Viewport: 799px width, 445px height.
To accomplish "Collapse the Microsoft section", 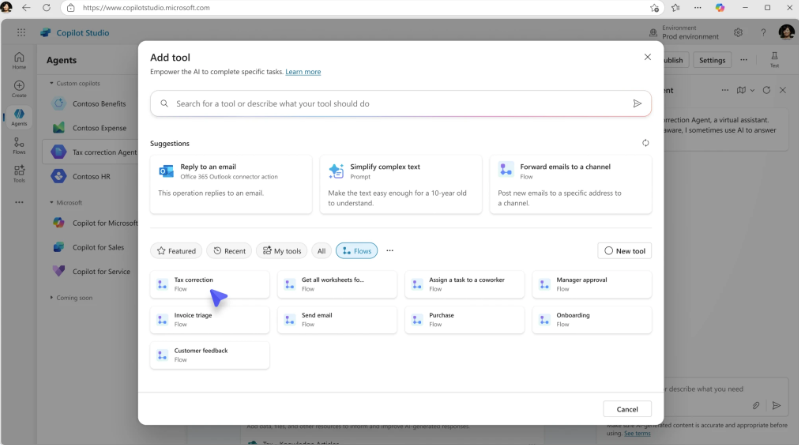I will (x=51, y=202).
